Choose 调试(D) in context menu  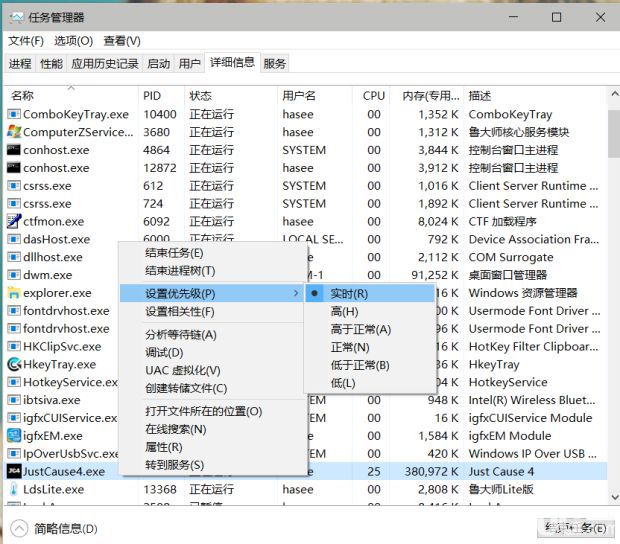[x=212, y=352]
